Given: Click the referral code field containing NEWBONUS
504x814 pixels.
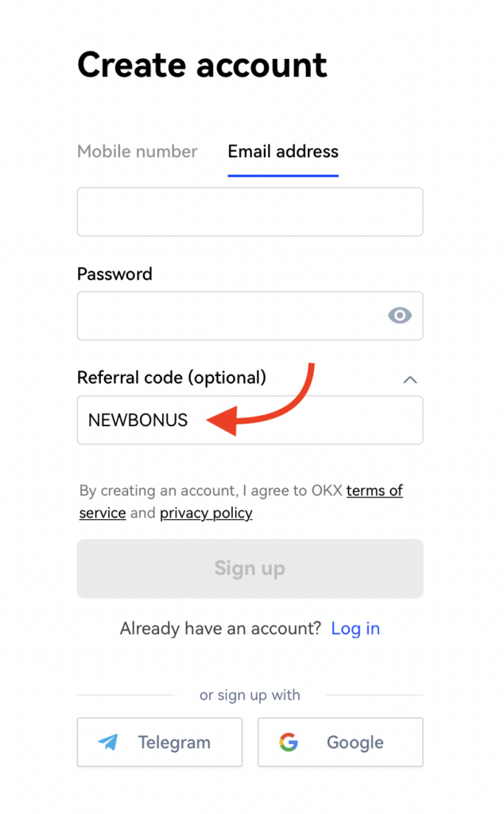Looking at the screenshot, I should click(250, 420).
